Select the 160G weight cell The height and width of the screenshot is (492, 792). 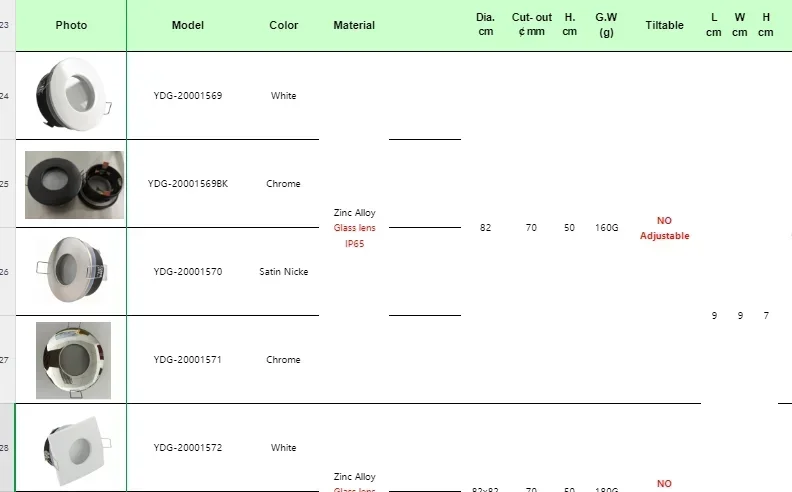(x=606, y=227)
